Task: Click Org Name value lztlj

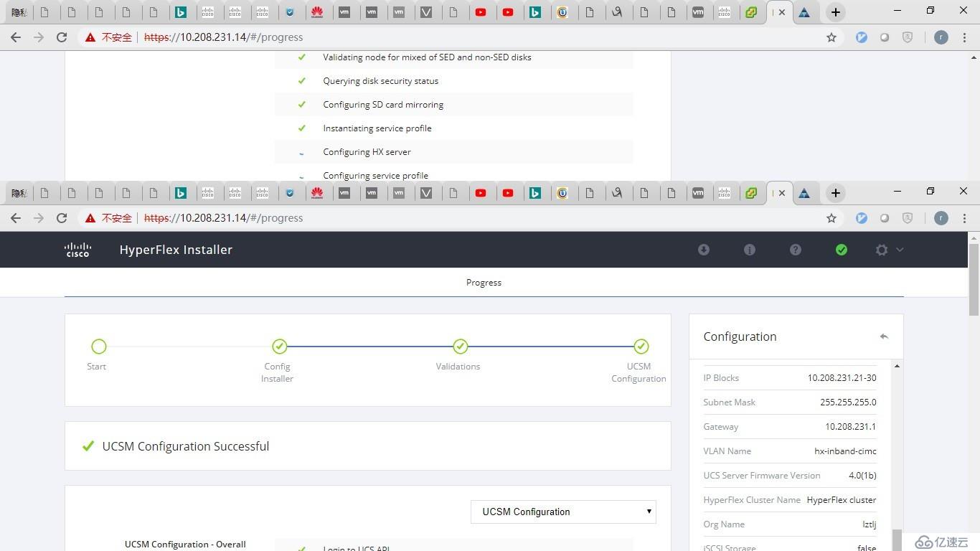Action: pyautogui.click(x=870, y=524)
